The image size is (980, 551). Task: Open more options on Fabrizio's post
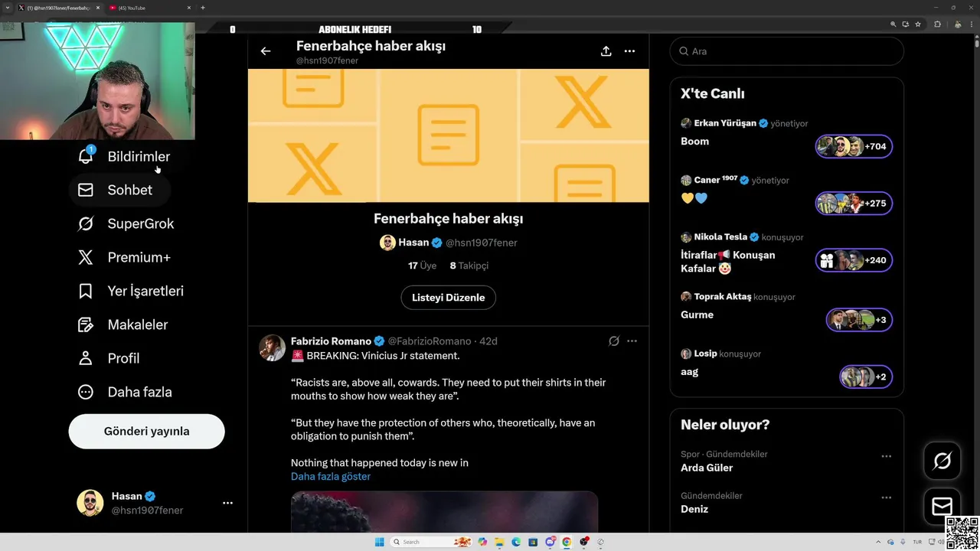(632, 341)
